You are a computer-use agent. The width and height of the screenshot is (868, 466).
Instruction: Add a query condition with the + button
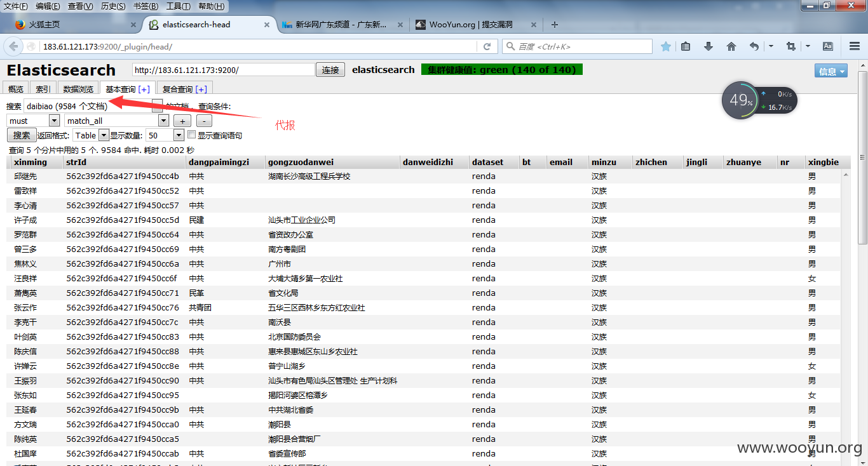coord(182,121)
